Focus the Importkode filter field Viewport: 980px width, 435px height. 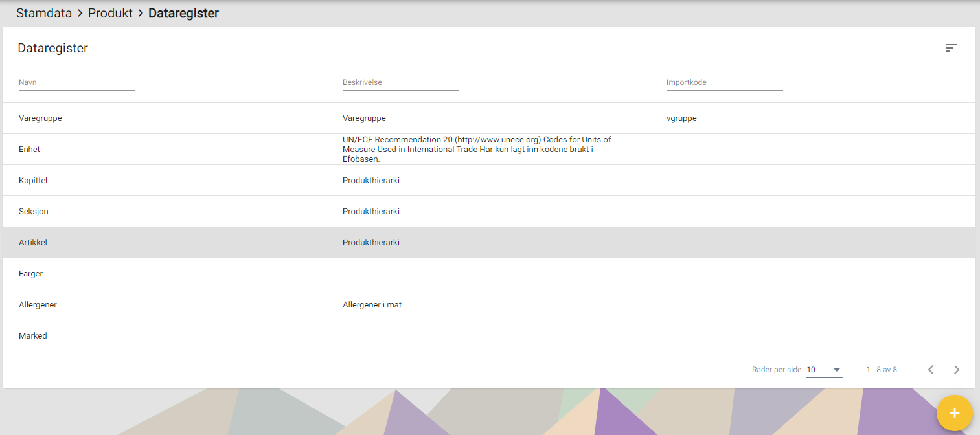point(724,83)
